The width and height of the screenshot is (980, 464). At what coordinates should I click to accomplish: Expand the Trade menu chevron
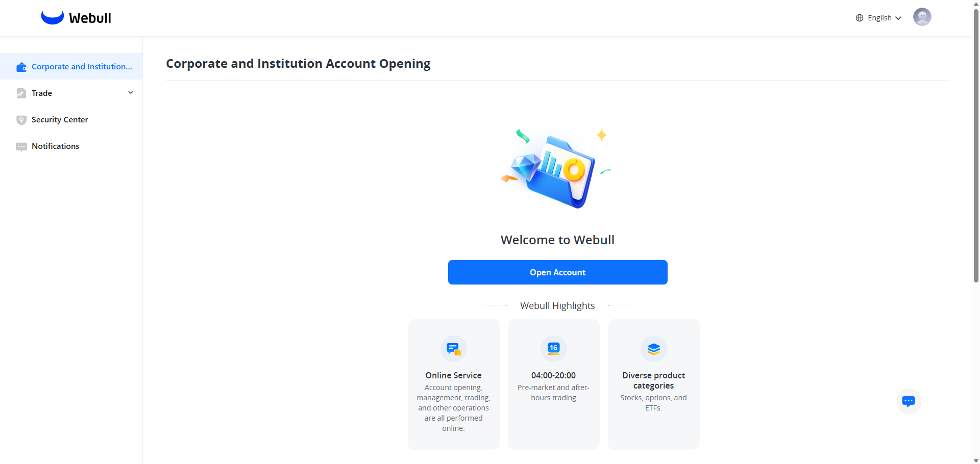[x=131, y=93]
